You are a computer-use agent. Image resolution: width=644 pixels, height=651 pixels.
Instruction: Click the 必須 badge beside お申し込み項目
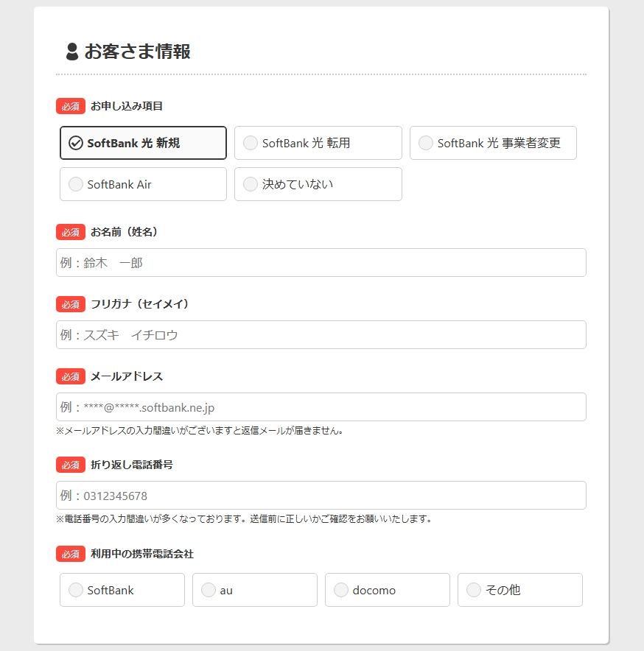(71, 106)
